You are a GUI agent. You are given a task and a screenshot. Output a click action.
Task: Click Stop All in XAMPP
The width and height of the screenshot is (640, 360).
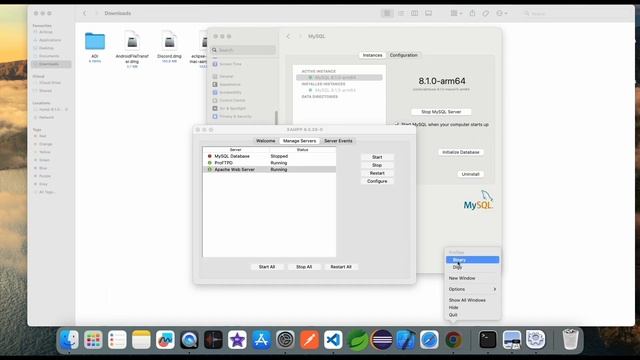pos(304,267)
